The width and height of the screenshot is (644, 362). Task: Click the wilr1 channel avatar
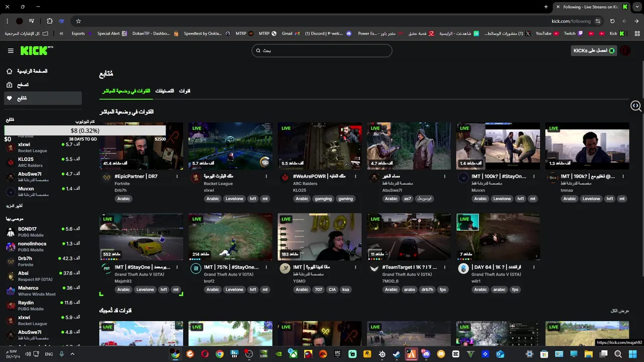click(463, 268)
